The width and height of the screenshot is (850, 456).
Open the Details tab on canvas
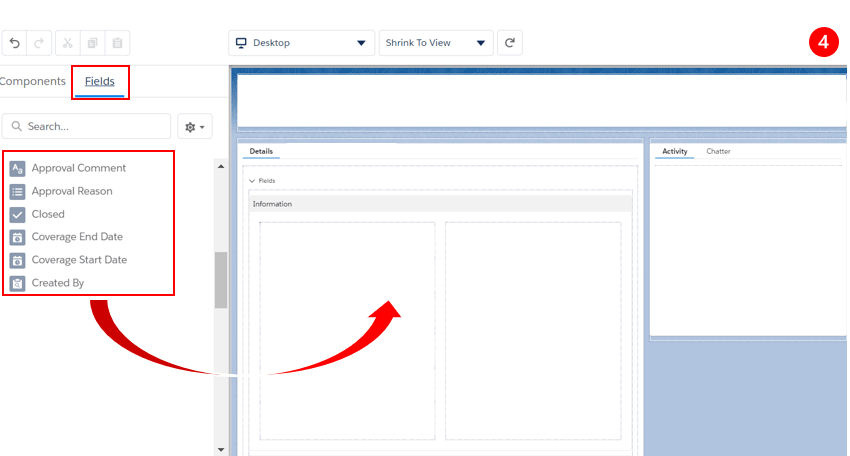[x=261, y=151]
